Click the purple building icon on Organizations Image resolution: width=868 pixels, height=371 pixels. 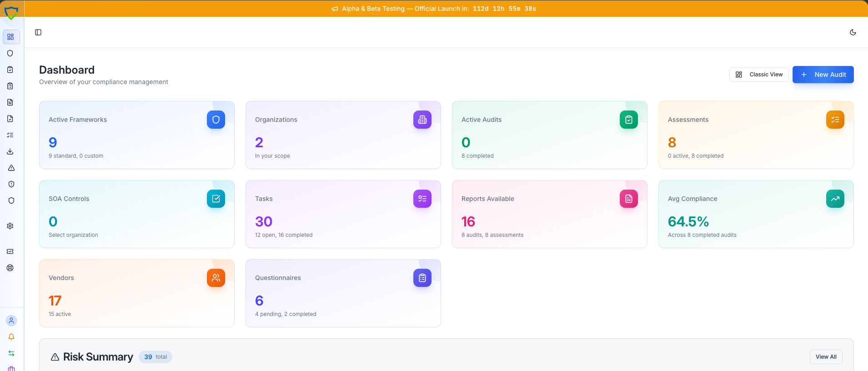[422, 120]
